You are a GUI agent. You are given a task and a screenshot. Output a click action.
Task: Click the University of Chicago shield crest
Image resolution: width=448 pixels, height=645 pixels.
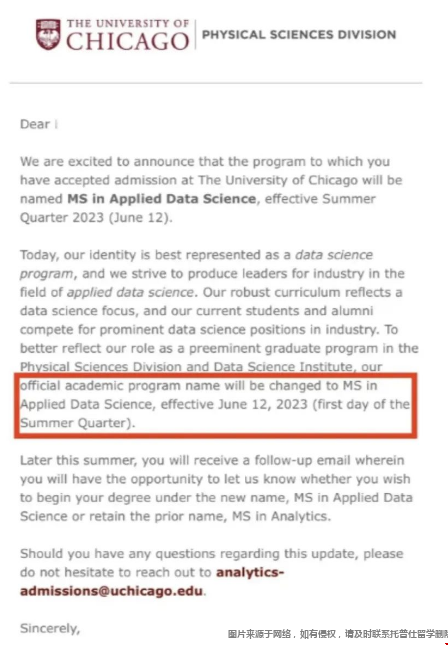coord(48,34)
